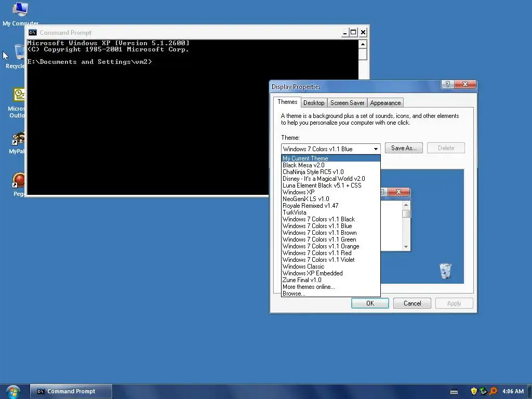Switch to the Appearance tab
Viewport: 532px width, 399px height.
[x=385, y=103]
